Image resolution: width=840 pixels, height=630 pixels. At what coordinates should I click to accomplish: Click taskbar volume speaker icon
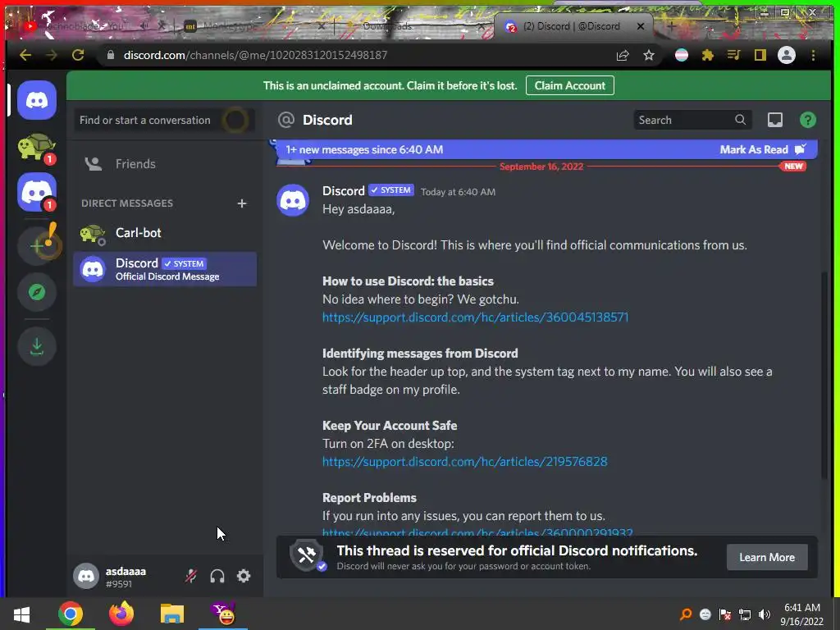[765, 614]
